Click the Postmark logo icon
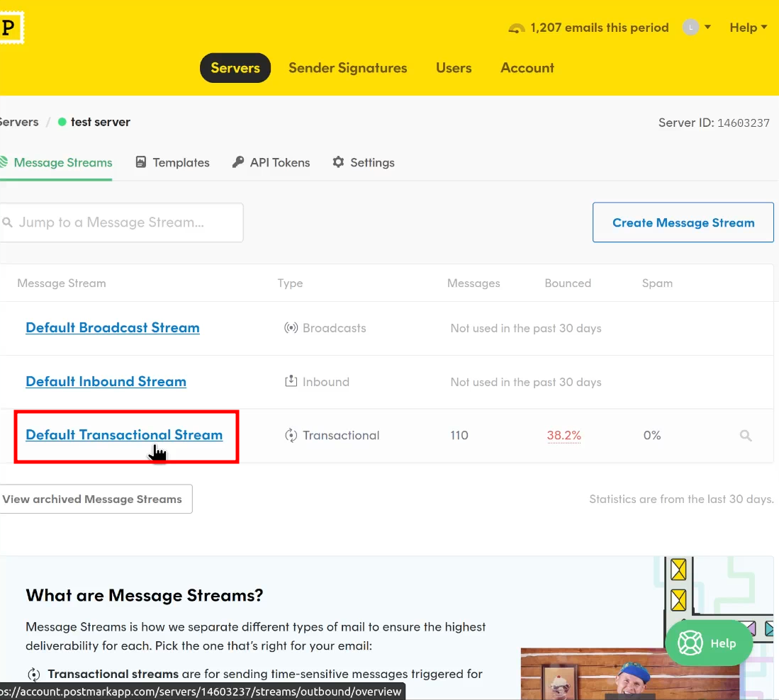 tap(10, 28)
